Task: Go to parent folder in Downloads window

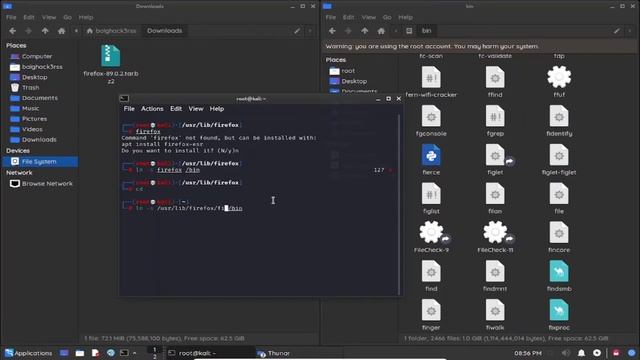Action: 45,31
